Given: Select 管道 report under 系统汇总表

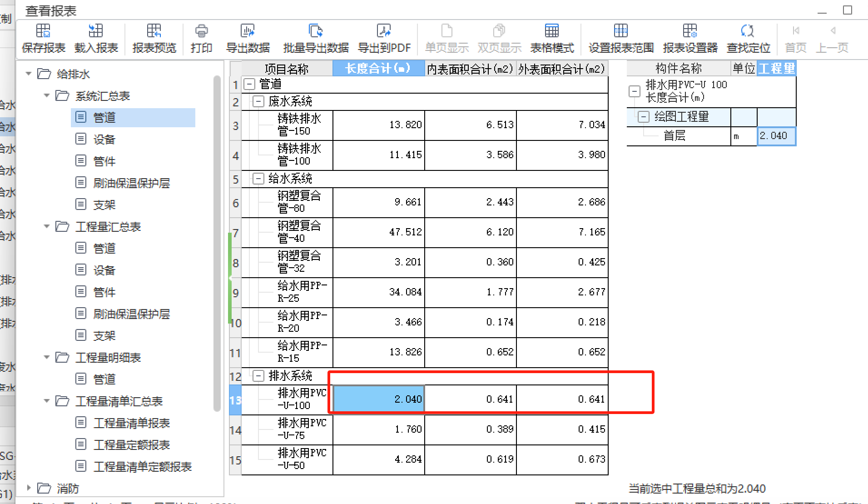Looking at the screenshot, I should [x=133, y=117].
